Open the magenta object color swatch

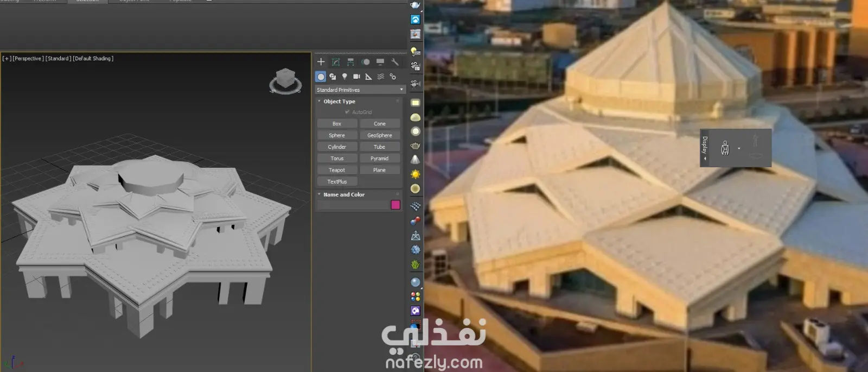395,205
